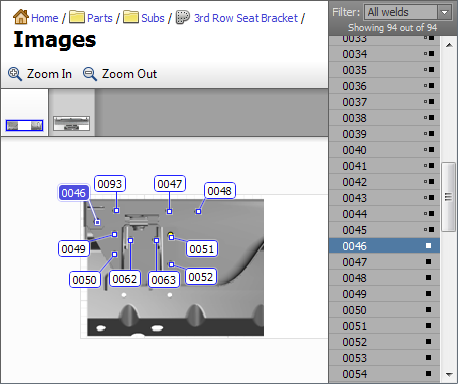Select weld label 0062 on the image

(125, 279)
